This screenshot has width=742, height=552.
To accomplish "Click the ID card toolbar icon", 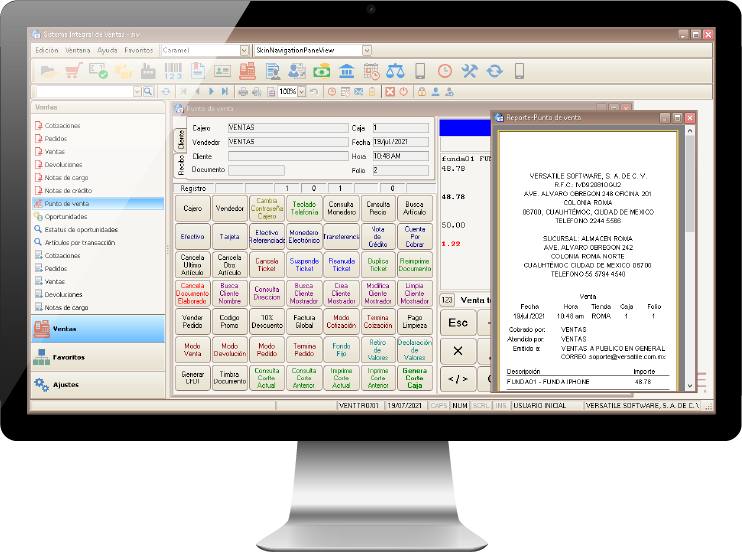I will point(222,71).
